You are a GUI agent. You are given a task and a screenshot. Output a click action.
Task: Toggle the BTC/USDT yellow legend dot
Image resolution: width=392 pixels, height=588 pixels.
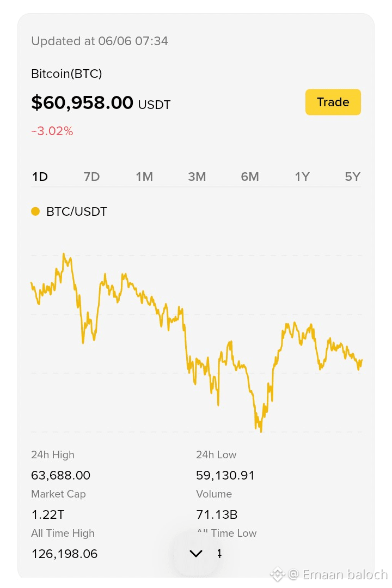pyautogui.click(x=35, y=211)
